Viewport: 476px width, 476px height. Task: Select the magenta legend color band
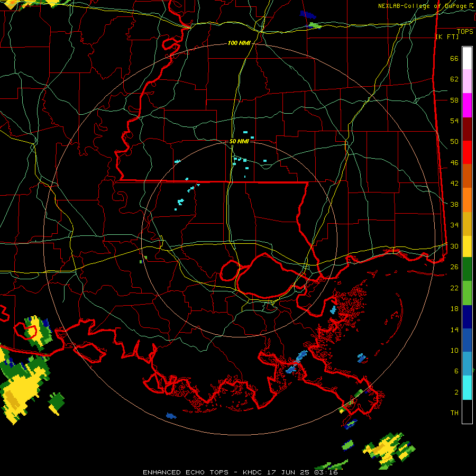click(x=467, y=105)
